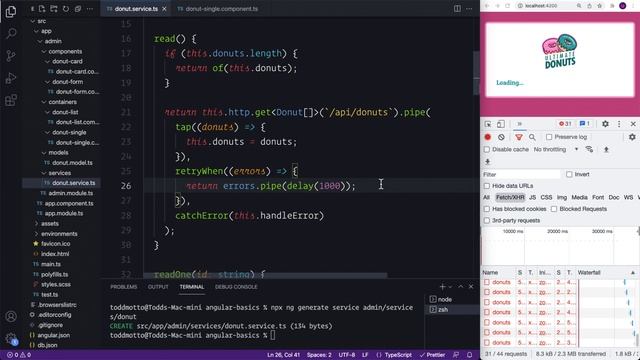Close the donut.service.ts tab
The height and width of the screenshot is (360, 640).
pos(164,9)
